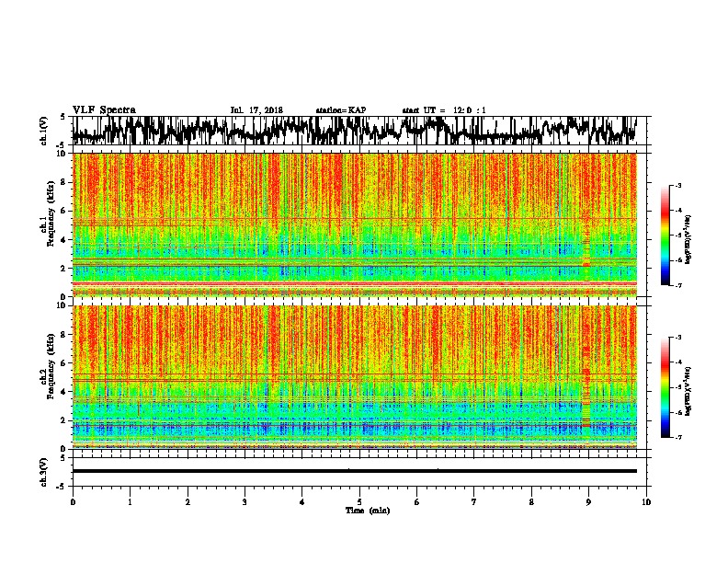Screen dimensions: 728x563
Task: Click the ch.3 flat black signal trace
Action: pyautogui.click(x=354, y=471)
